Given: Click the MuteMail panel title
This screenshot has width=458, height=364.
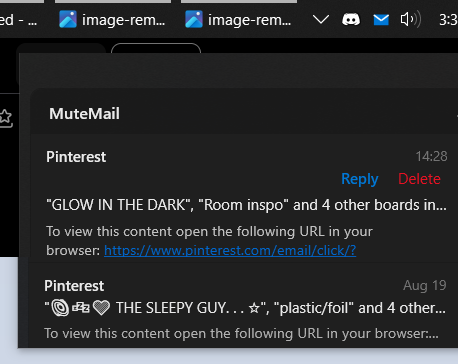Looking at the screenshot, I should (x=84, y=114).
